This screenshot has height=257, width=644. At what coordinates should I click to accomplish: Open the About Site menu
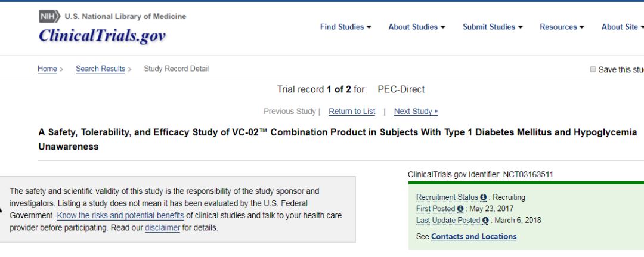click(622, 27)
